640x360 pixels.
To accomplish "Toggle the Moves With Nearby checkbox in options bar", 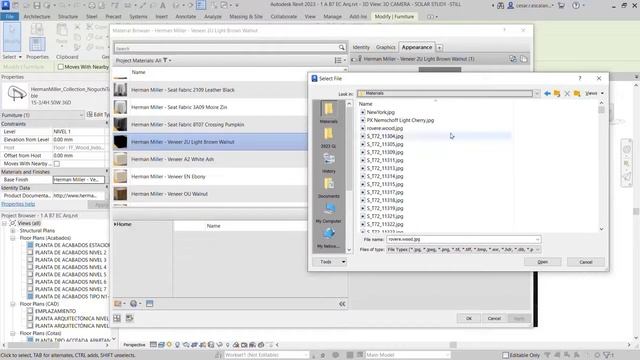I will click(60, 67).
